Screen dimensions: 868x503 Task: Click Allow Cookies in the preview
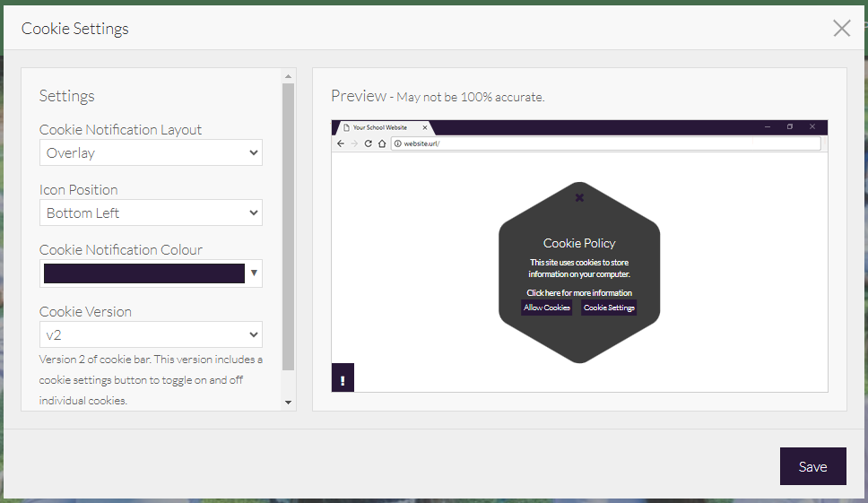point(547,308)
